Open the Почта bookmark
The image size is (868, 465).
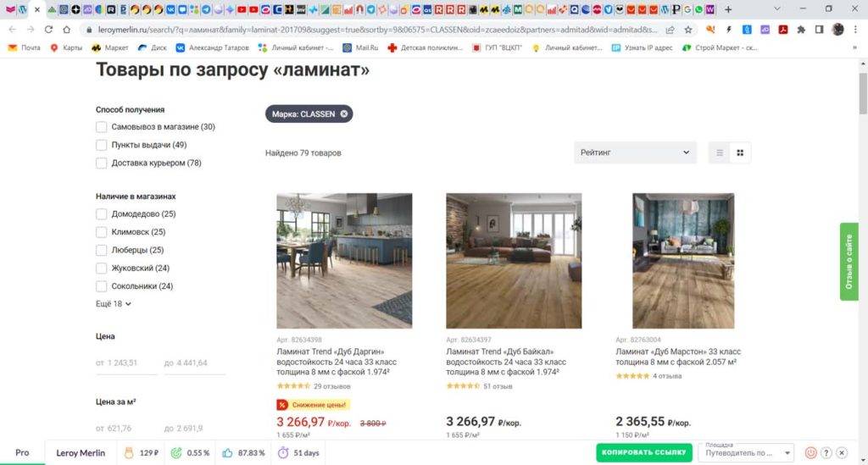click(25, 48)
